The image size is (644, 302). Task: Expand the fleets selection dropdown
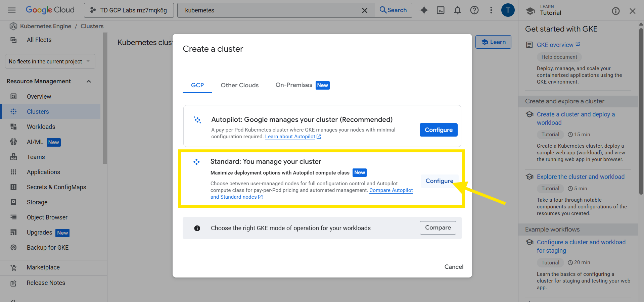[50, 61]
